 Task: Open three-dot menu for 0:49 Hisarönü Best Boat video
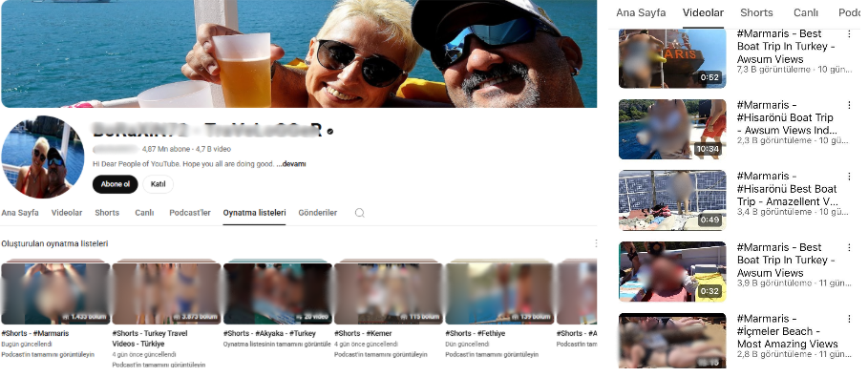(849, 176)
